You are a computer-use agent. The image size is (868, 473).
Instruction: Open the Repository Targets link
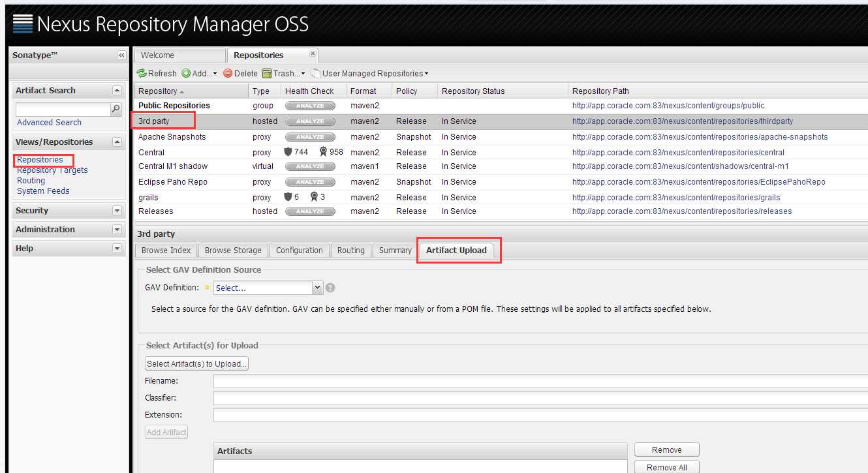(52, 170)
